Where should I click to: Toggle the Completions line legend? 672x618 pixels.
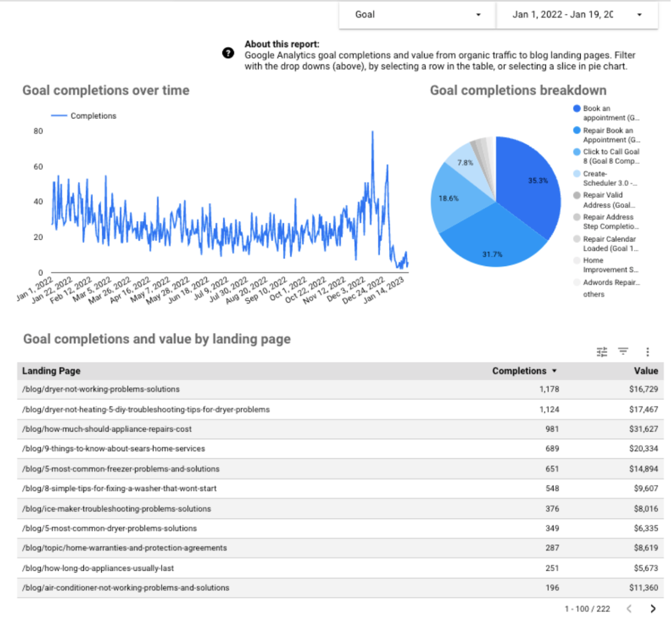coord(83,116)
